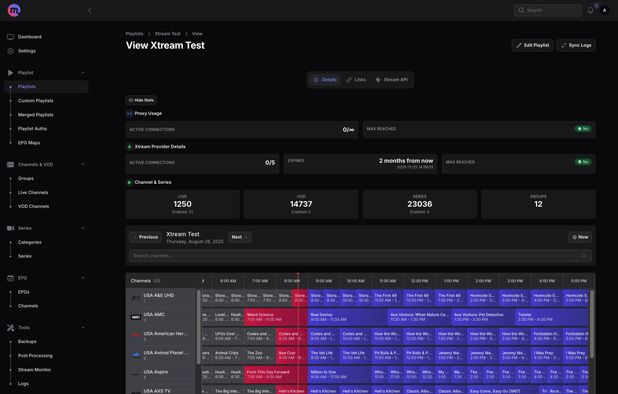Collapse the Series sidebar group
The height and width of the screenshot is (394, 618).
[83, 228]
